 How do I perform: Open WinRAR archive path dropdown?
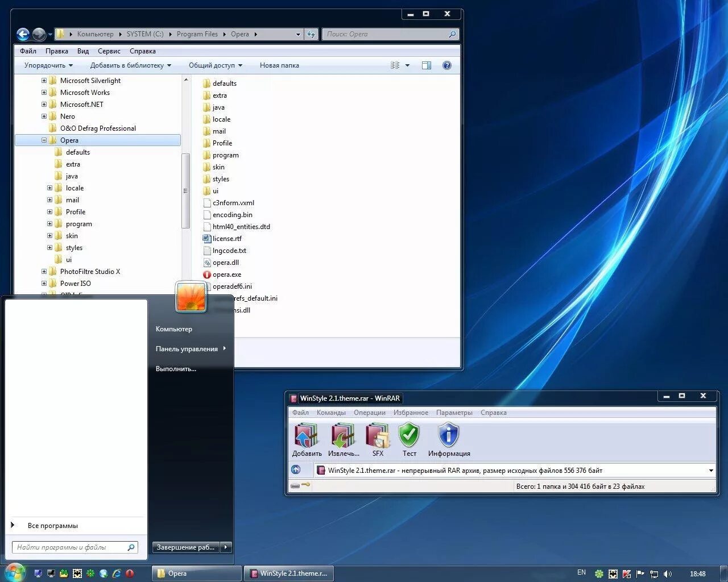[710, 471]
